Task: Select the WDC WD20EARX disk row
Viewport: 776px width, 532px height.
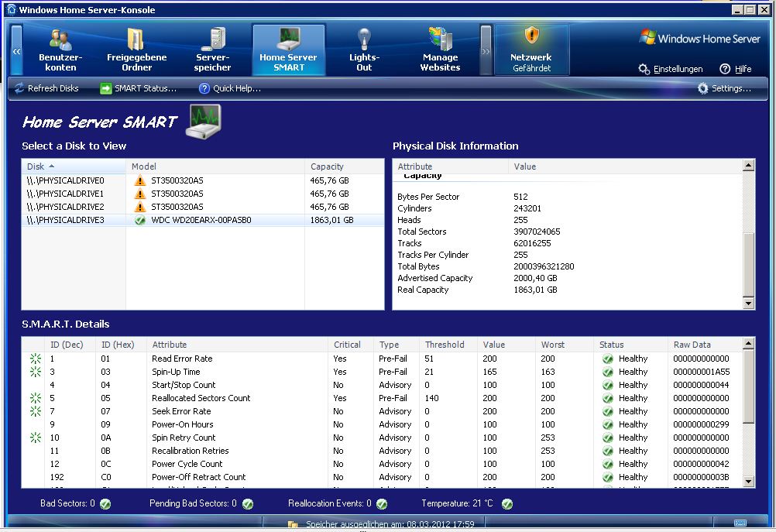Action: click(201, 220)
